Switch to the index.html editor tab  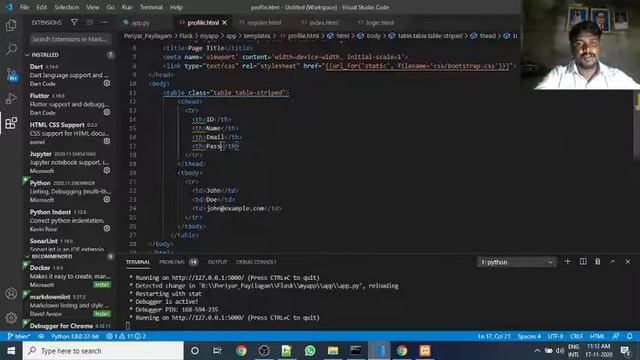(323, 23)
